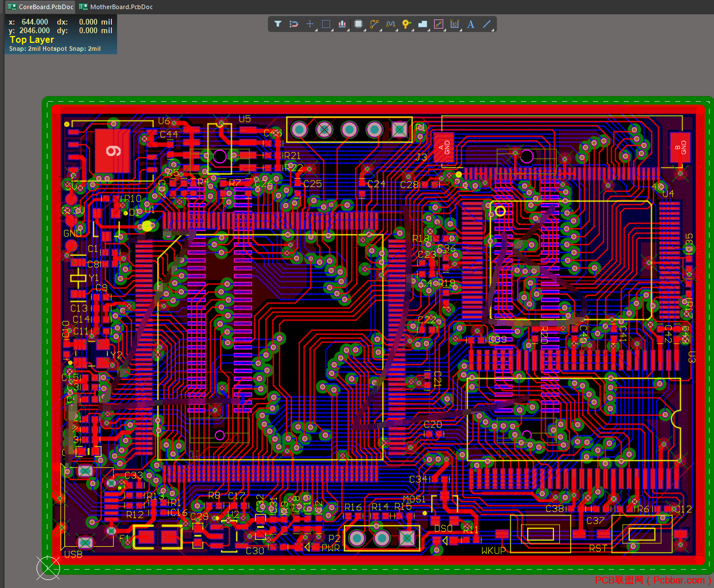Select the place dimension tool
This screenshot has height=588, width=714.
pos(455,24)
